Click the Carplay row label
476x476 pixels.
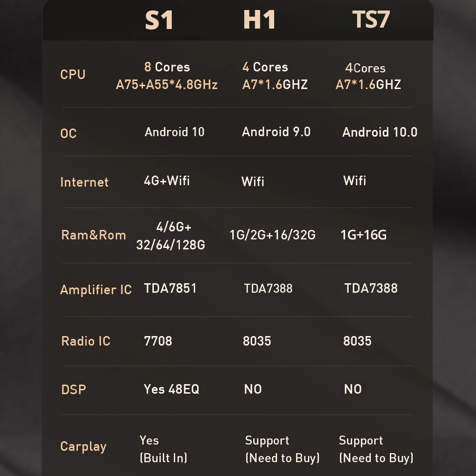(x=83, y=446)
